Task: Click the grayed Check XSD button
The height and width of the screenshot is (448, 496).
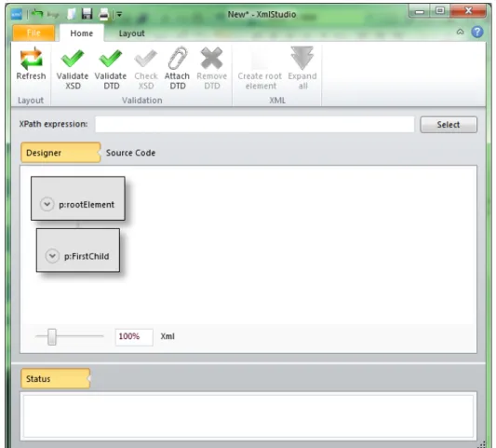Action: 146,68
